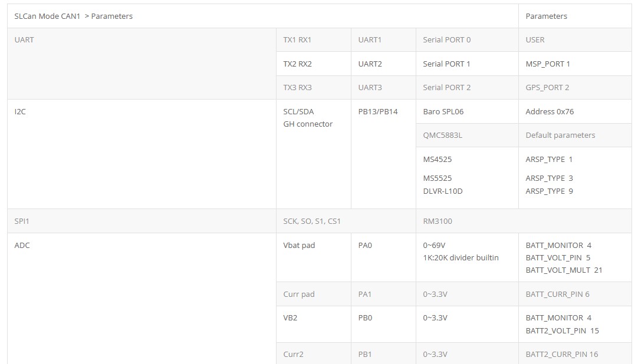Click the 'SLCan Mode CAN1 > Parameters' cell
Viewport: 638px width, 364px height.
pyautogui.click(x=263, y=16)
